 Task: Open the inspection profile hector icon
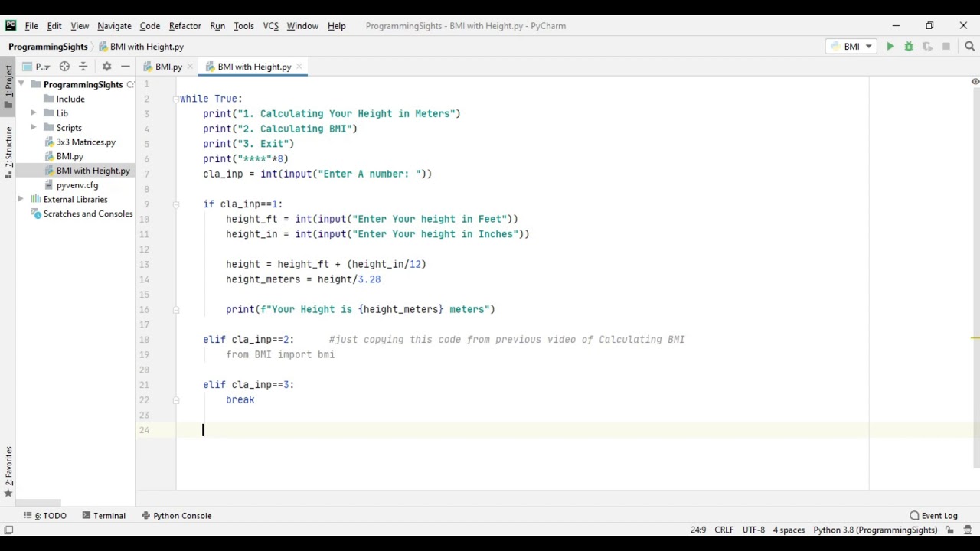point(966,530)
